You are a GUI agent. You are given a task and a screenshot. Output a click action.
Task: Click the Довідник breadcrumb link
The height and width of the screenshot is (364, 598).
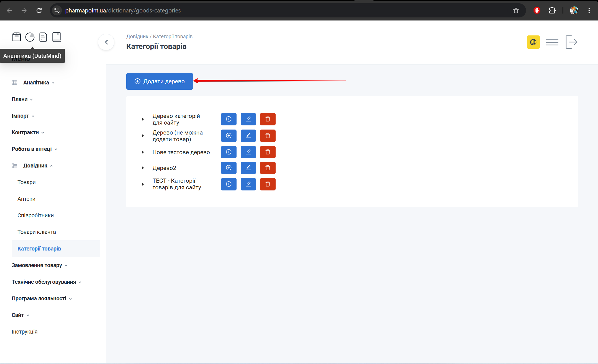pyautogui.click(x=137, y=37)
